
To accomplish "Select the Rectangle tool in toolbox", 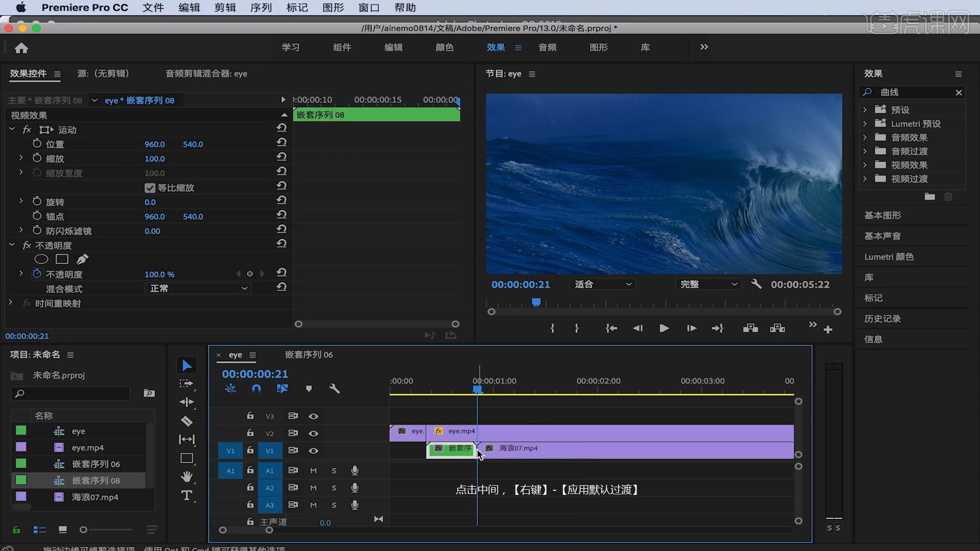I will pyautogui.click(x=187, y=458).
